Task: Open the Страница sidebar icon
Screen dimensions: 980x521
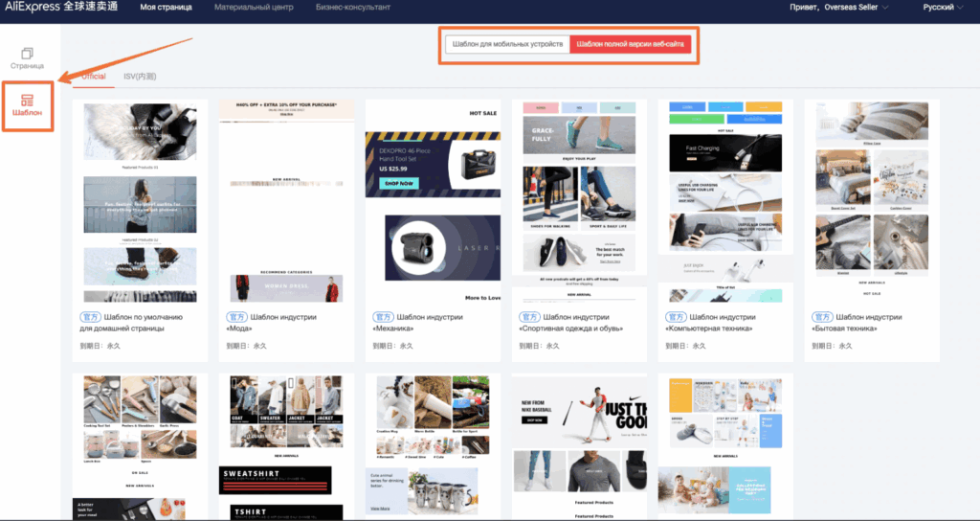Action: 27,57
